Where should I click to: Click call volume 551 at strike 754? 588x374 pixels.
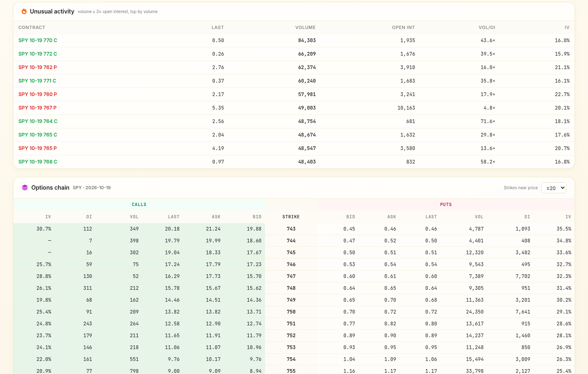(x=134, y=359)
